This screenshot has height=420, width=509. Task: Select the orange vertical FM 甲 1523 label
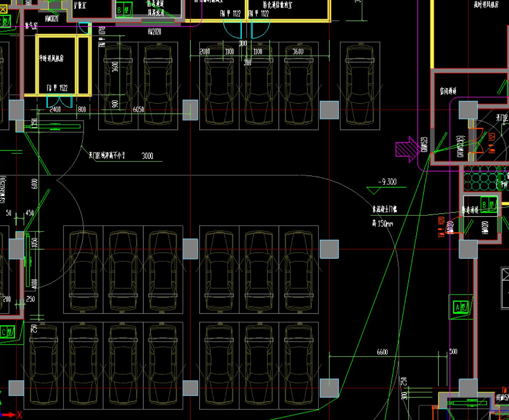pos(492,143)
